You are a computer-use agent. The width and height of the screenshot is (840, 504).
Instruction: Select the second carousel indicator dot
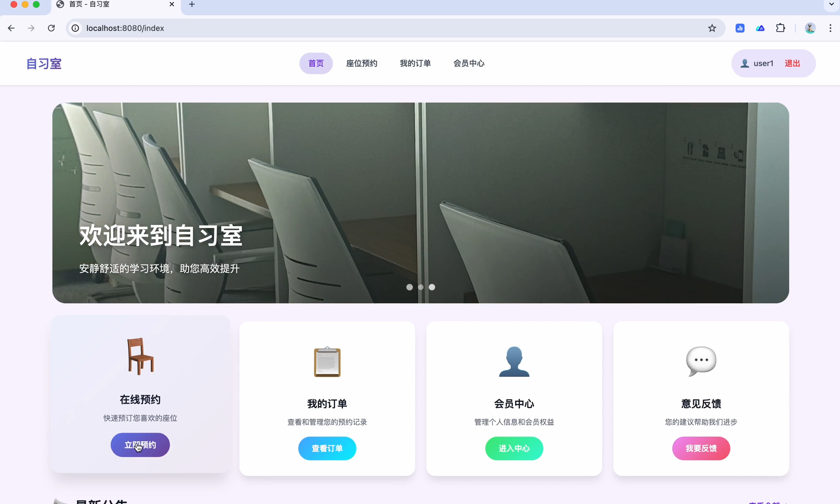[x=421, y=287]
